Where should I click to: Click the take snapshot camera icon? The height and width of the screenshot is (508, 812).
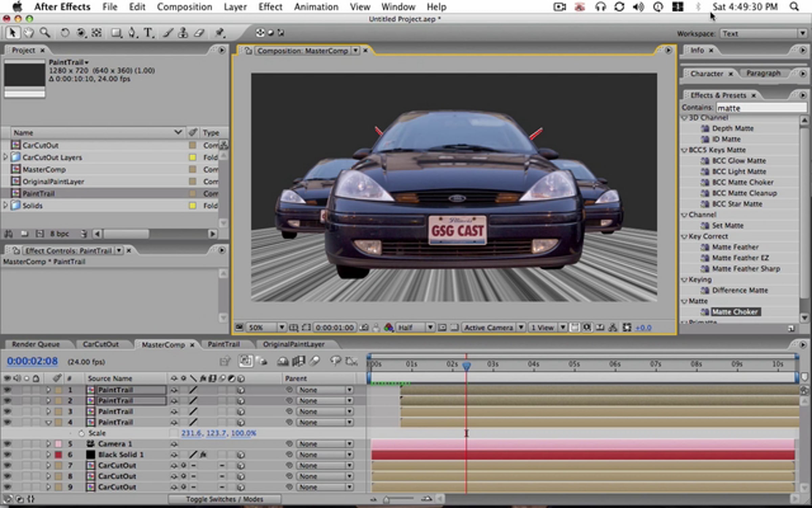click(364, 327)
